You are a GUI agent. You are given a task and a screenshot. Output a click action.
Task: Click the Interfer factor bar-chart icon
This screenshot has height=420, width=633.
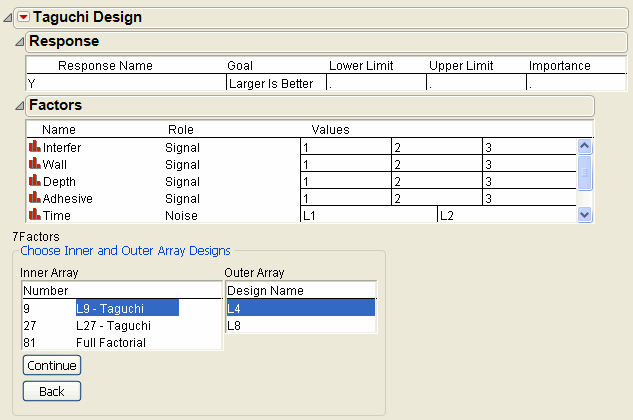[34, 148]
